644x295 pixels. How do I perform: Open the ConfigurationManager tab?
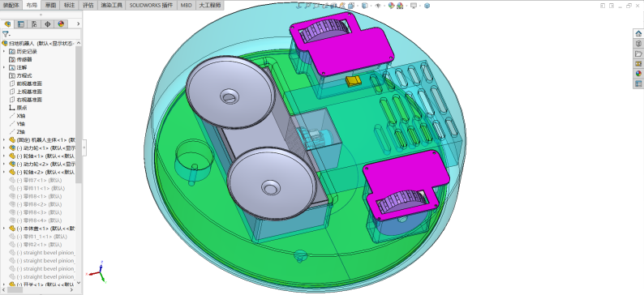pos(34,24)
